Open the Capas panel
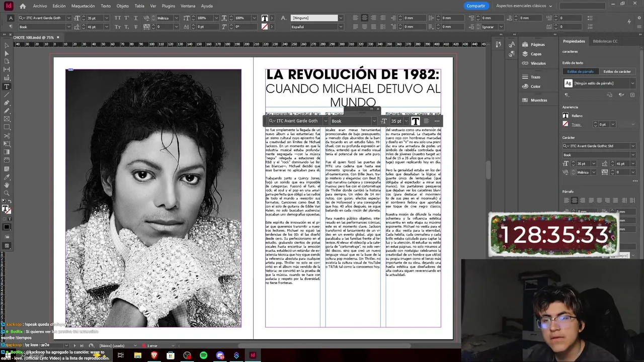Image resolution: width=644 pixels, height=362 pixels. 536,54
